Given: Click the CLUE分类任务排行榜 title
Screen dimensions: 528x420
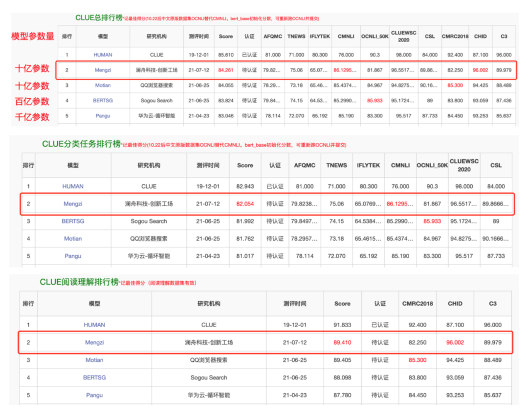Looking at the screenshot, I should (x=81, y=144).
